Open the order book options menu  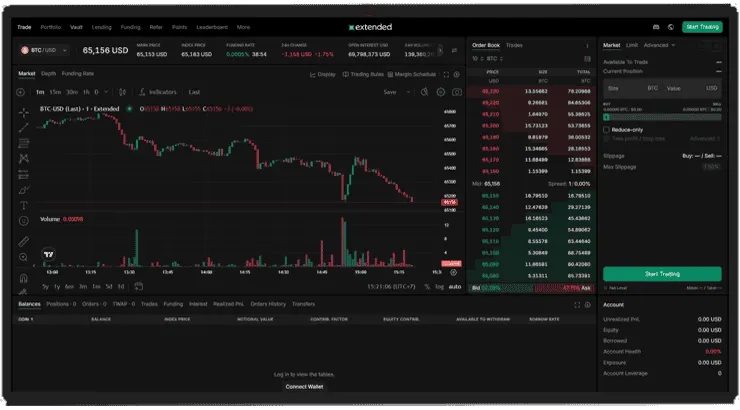(x=587, y=46)
